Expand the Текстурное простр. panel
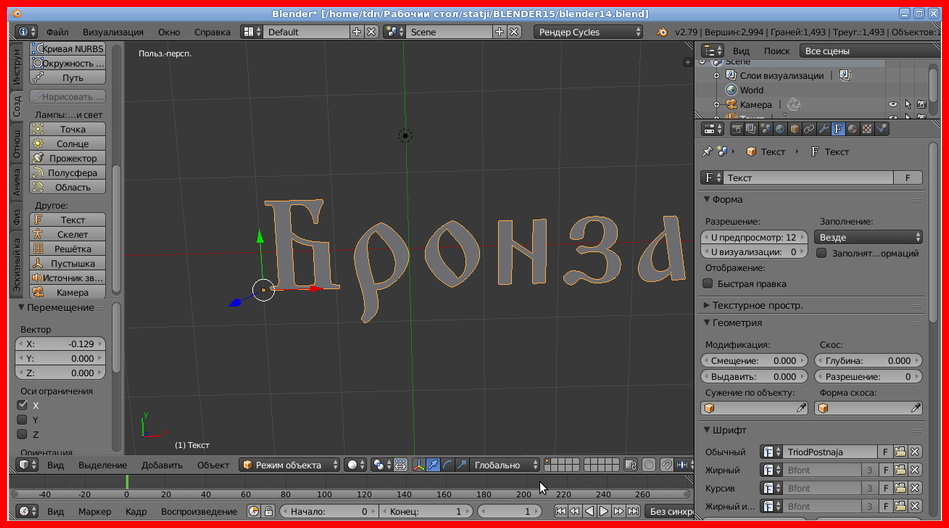Image resolution: width=949 pixels, height=528 pixels. [706, 305]
